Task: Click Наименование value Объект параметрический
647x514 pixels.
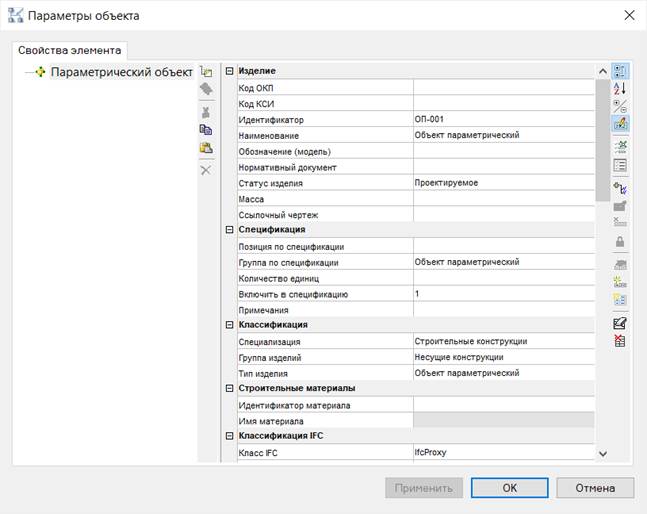Action: pyautogui.click(x=504, y=135)
